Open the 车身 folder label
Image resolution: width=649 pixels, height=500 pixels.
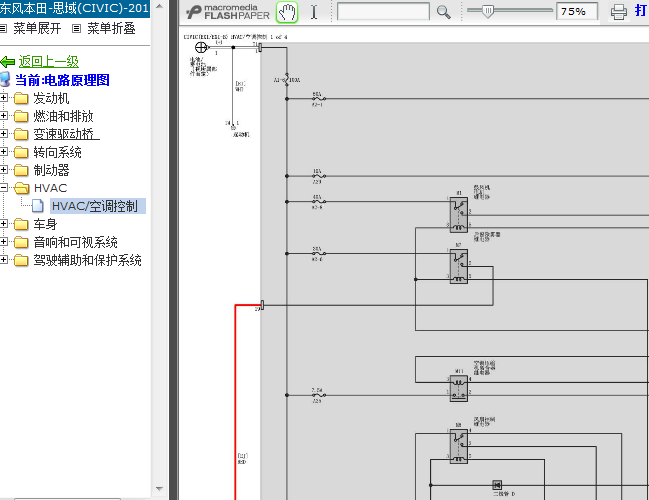[45, 224]
